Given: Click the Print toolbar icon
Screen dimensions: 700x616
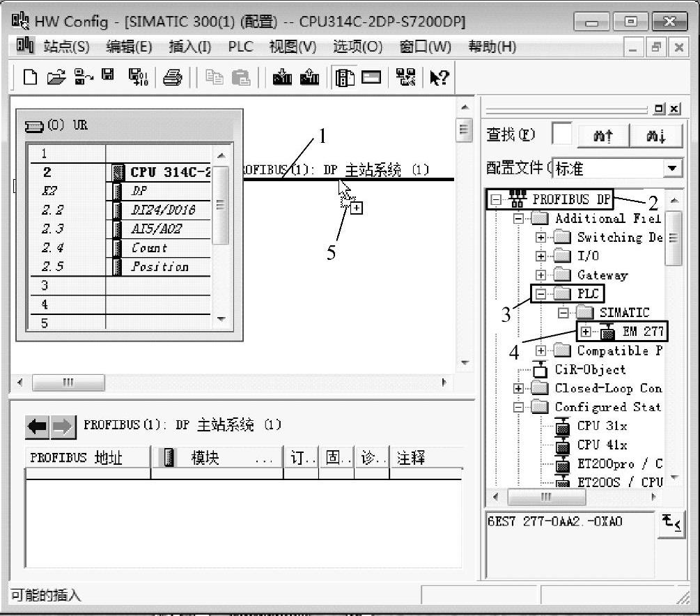Looking at the screenshot, I should click(x=172, y=78).
